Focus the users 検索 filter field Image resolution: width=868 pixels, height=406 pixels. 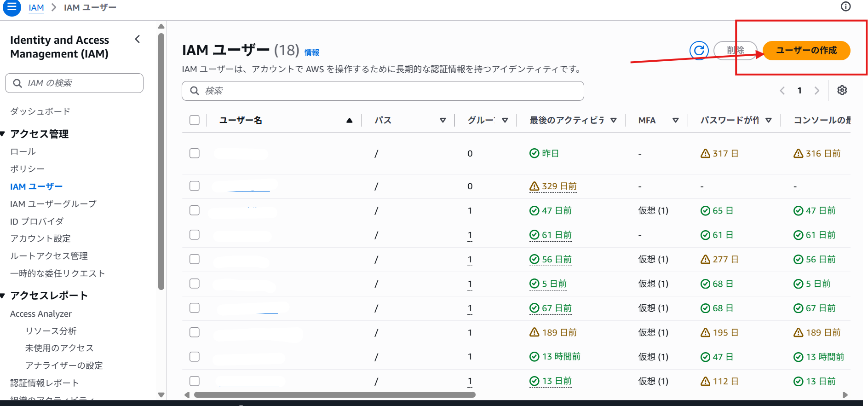383,91
